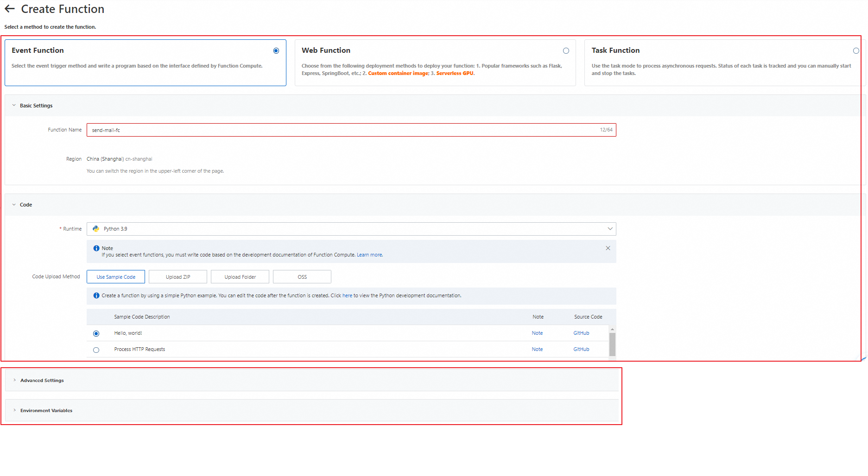
Task: Choose the Process HTTP Requests sample
Action: tap(96, 350)
